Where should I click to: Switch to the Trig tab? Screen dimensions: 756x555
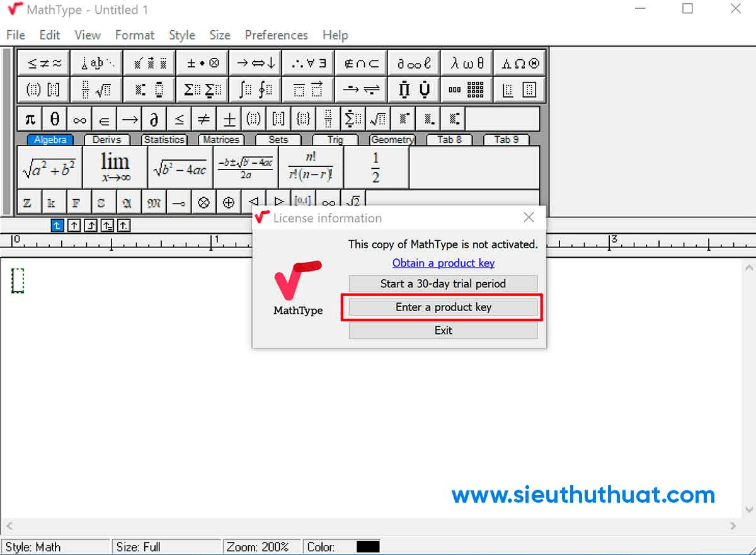[x=335, y=140]
